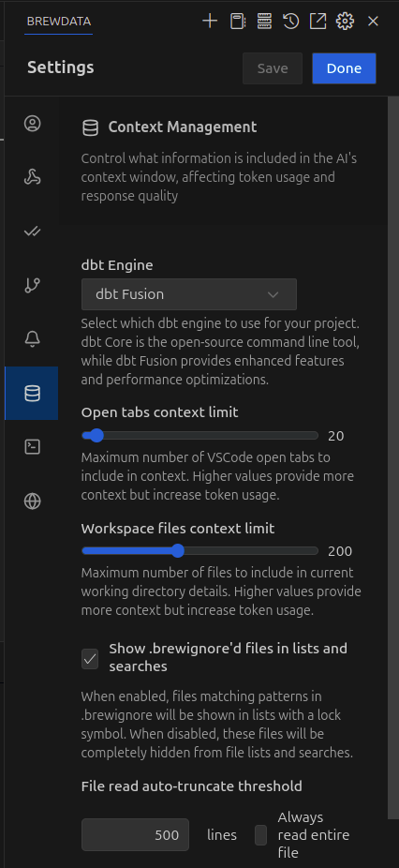
Task: Close the BREWDATA panel with X
Action: coord(373,22)
